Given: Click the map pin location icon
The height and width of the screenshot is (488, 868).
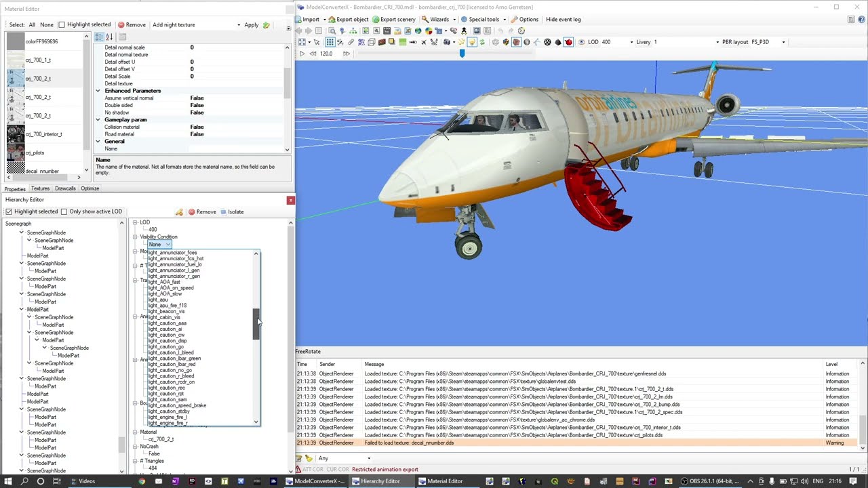Looking at the screenshot, I should [x=342, y=30].
